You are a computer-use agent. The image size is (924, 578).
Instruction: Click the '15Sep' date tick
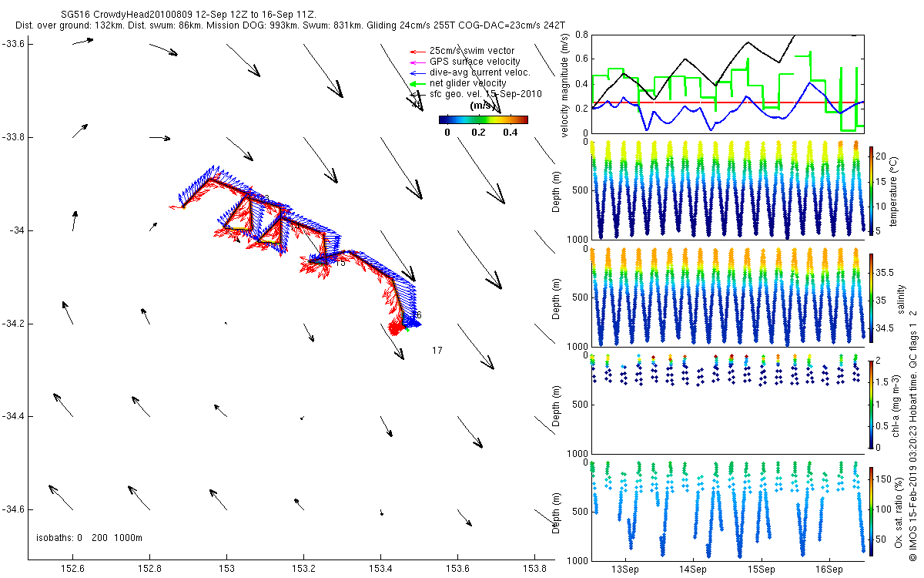(762, 569)
